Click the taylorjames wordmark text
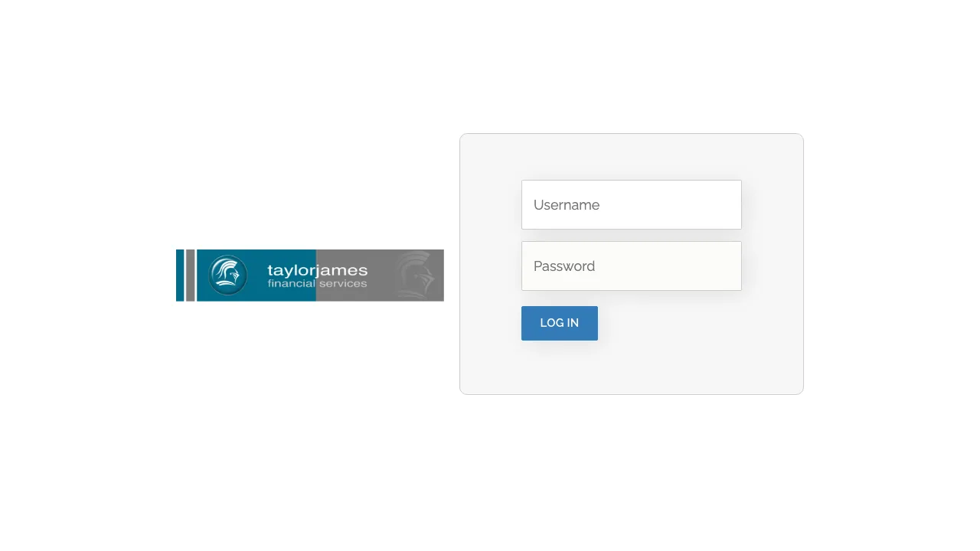 tap(317, 270)
